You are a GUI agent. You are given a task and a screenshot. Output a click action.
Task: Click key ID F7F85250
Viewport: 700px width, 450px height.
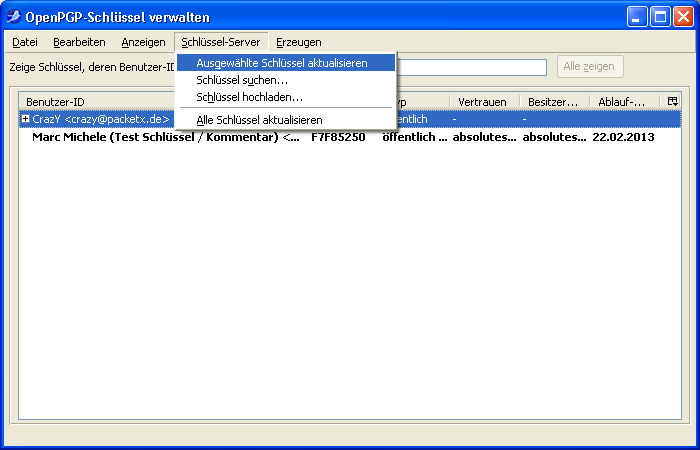pyautogui.click(x=338, y=137)
